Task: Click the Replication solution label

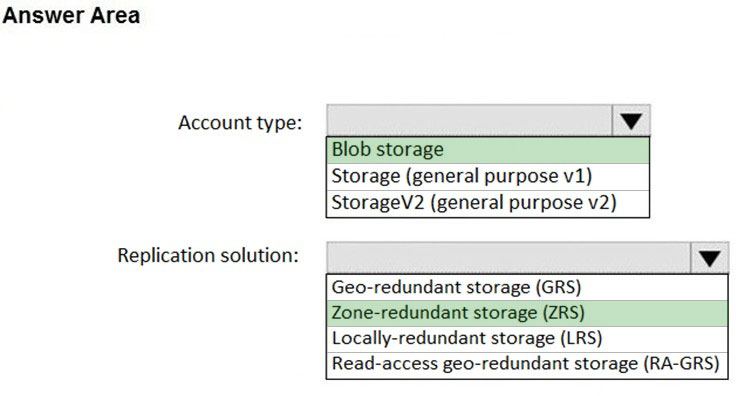Action: (x=208, y=256)
